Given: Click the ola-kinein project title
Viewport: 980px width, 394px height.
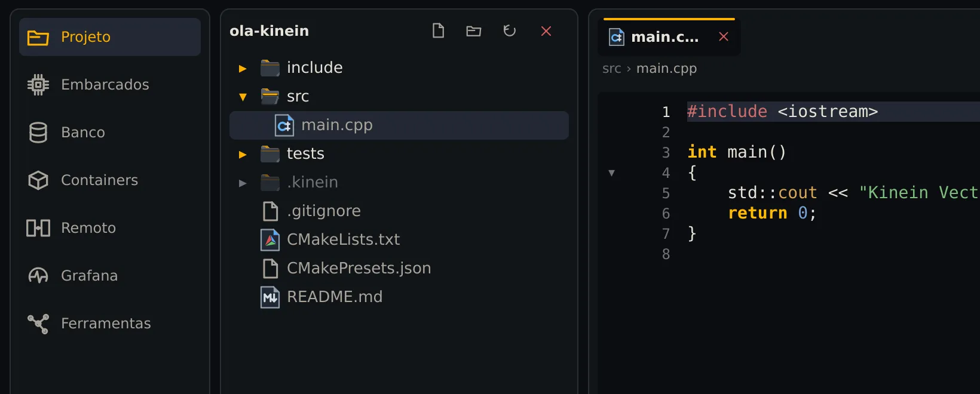Looking at the screenshot, I should (269, 31).
